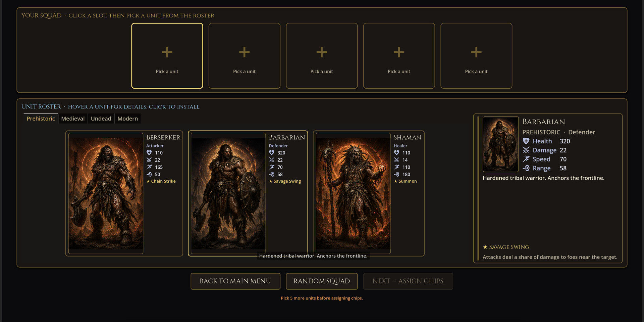Image resolution: width=644 pixels, height=322 pixels.
Task: Click the health heart icon on Berserker card
Action: tap(149, 153)
